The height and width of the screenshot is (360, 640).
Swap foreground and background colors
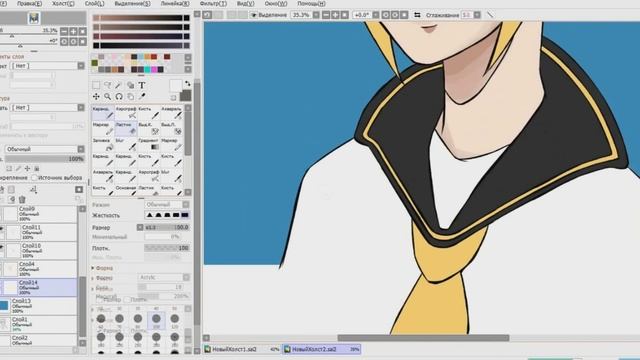click(187, 83)
